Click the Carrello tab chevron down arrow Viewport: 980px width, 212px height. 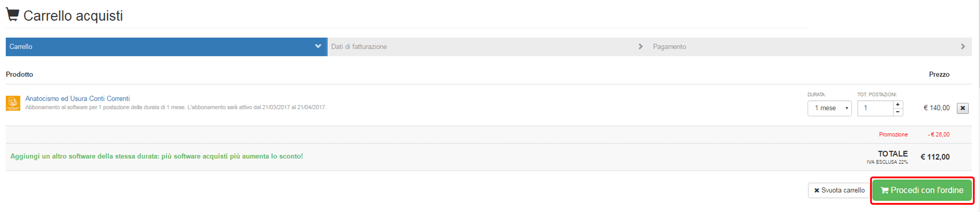pyautogui.click(x=318, y=46)
